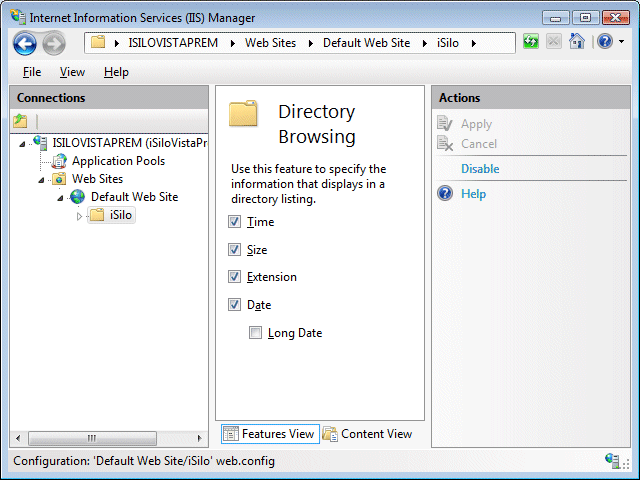This screenshot has width=640, height=480.
Task: Collapse the Web Sites tree node
Action: [42, 180]
